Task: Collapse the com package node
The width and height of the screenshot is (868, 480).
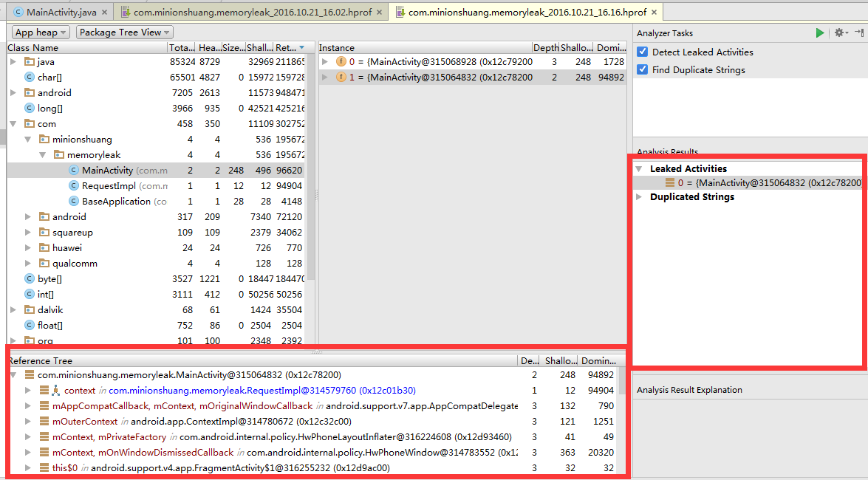Action: tap(14, 124)
